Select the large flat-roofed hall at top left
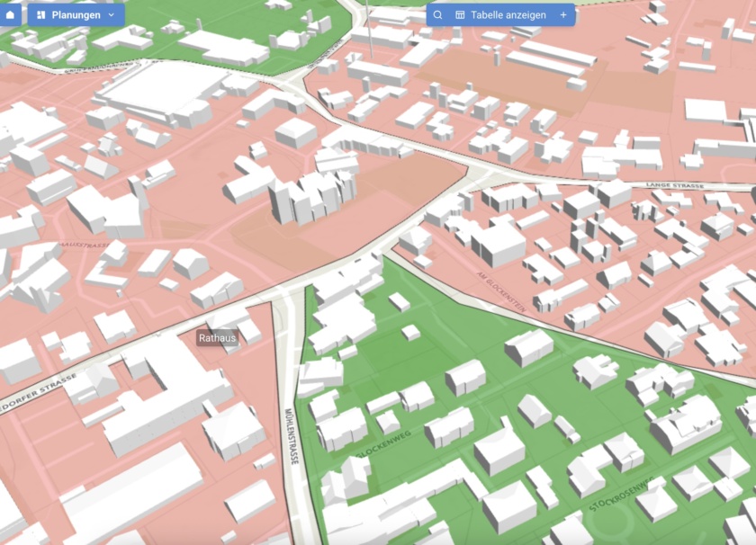Screen dimensions: 756x545 [162, 88]
